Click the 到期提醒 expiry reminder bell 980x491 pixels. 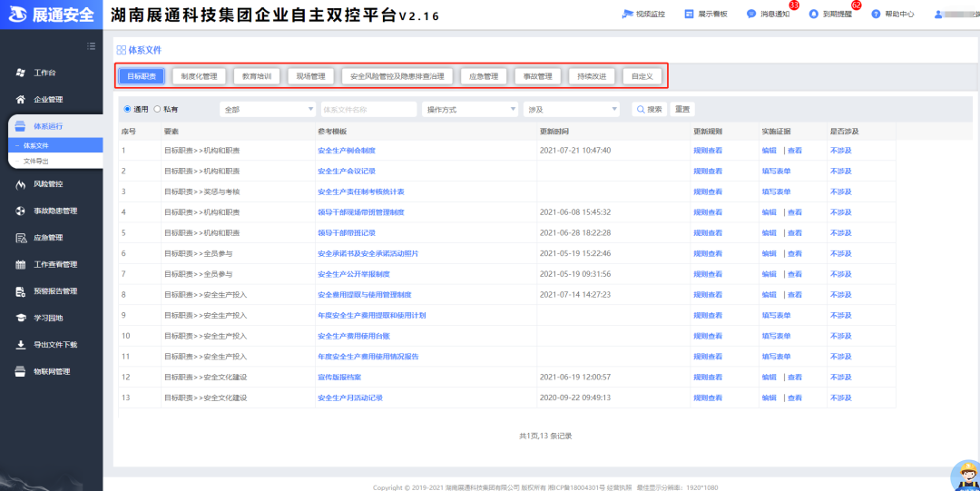point(814,15)
